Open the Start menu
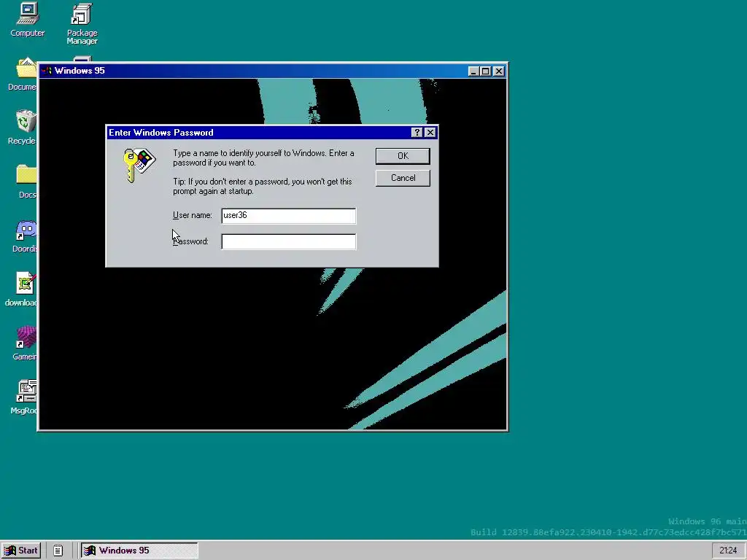The height and width of the screenshot is (560, 747). (x=21, y=551)
